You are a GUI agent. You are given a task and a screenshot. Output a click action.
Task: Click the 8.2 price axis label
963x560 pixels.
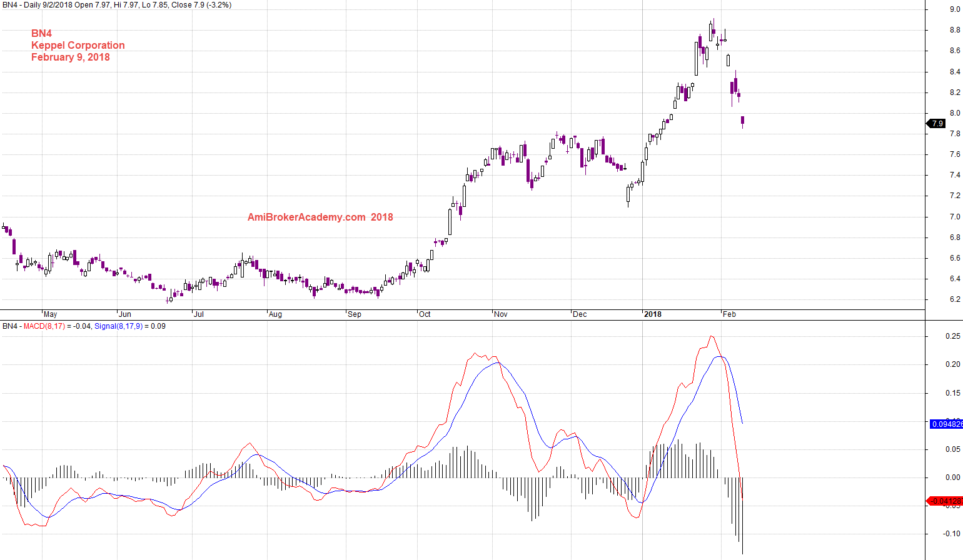[955, 92]
